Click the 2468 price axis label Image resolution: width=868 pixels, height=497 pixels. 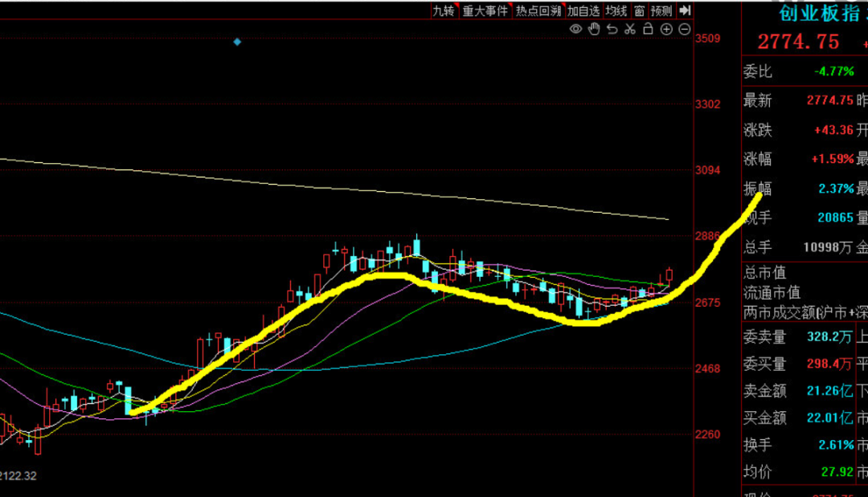(x=708, y=369)
